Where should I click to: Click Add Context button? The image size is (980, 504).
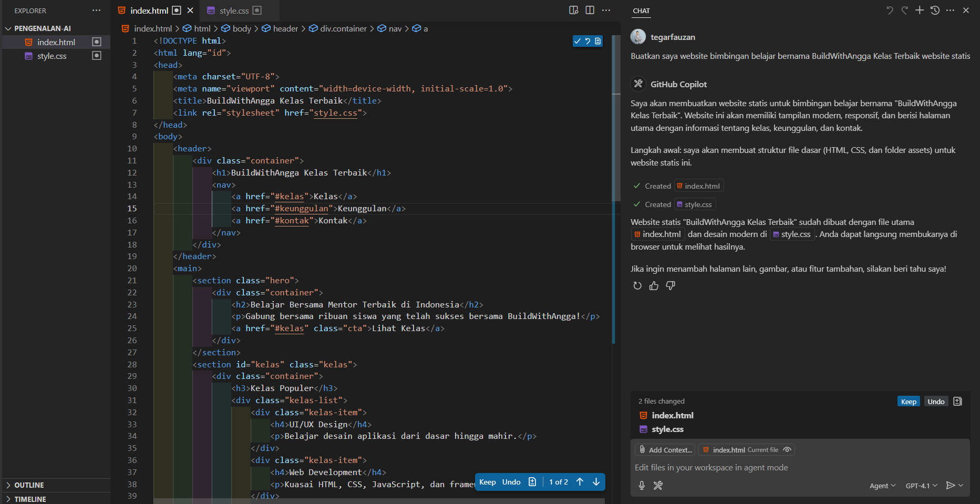665,450
